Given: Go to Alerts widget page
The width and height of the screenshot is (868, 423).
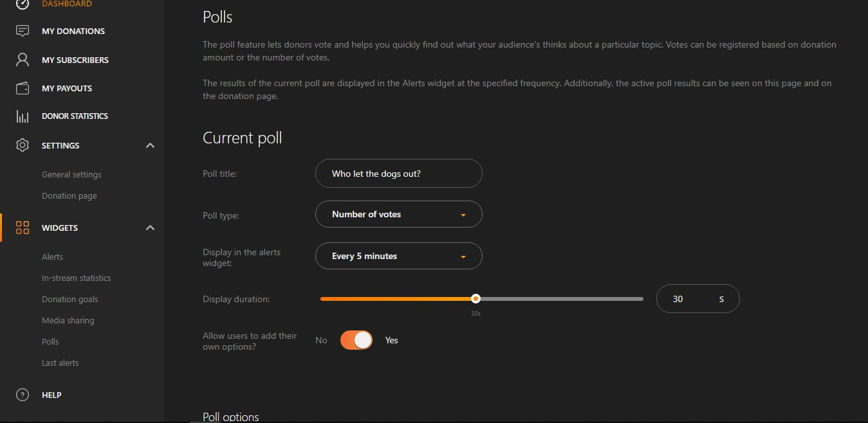Looking at the screenshot, I should 52,256.
